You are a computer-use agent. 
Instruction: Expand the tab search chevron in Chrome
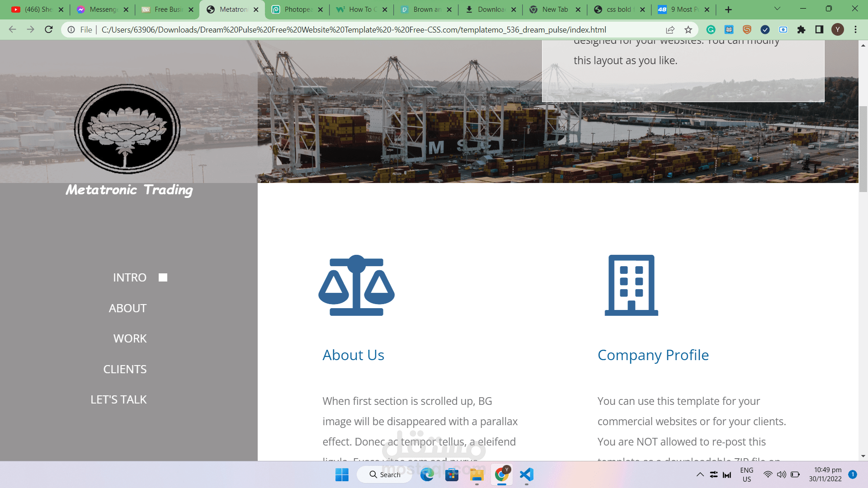[x=777, y=9]
